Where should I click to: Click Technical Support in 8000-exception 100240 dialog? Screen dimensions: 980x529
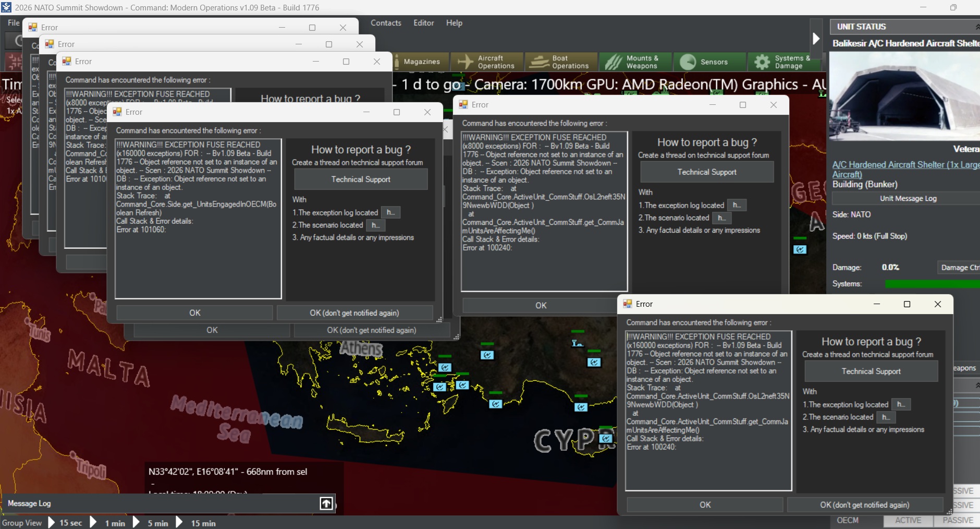coord(707,172)
